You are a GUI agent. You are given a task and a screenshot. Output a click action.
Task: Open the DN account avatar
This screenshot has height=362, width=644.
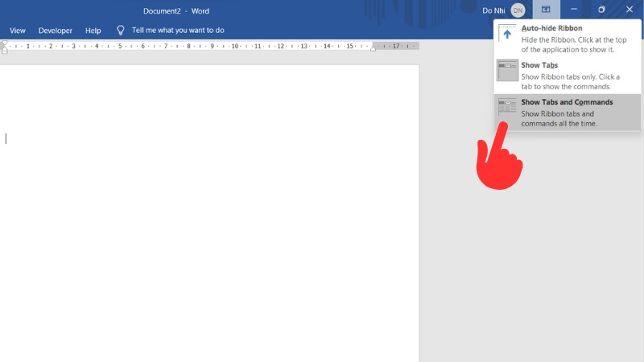click(518, 10)
